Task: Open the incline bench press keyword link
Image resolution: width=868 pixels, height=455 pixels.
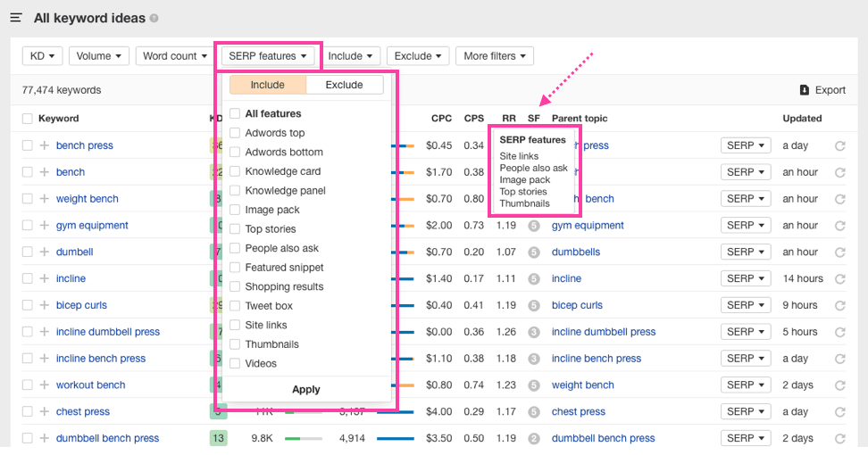Action: pos(101,359)
